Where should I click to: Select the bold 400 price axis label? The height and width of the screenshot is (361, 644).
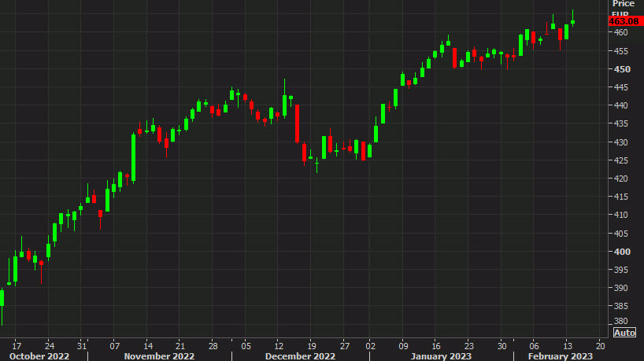pyautogui.click(x=622, y=252)
